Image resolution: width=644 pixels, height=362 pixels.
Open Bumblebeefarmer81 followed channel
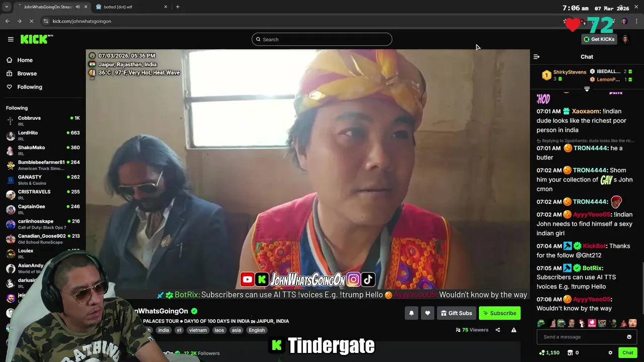[43, 165]
